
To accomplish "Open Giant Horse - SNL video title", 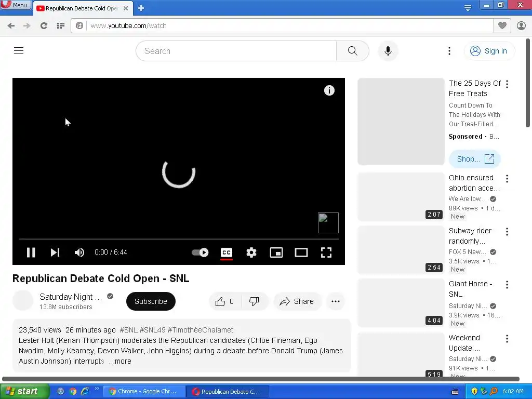I will pyautogui.click(x=470, y=289).
